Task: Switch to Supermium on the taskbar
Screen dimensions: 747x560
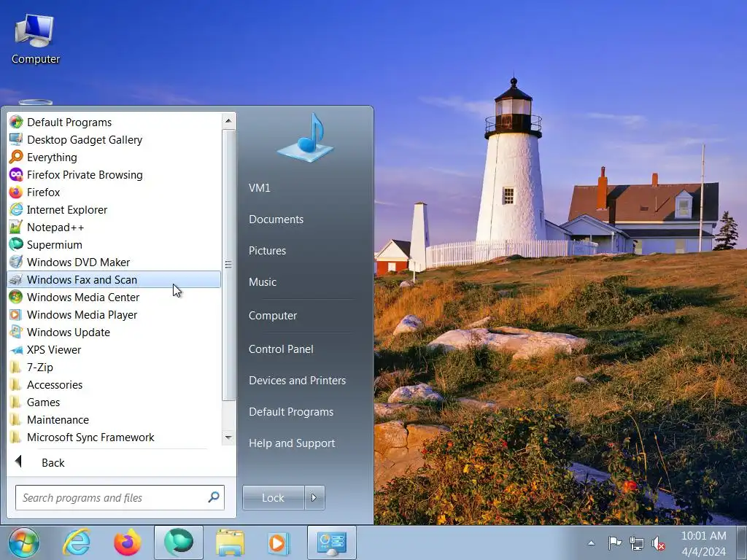Action: (179, 542)
